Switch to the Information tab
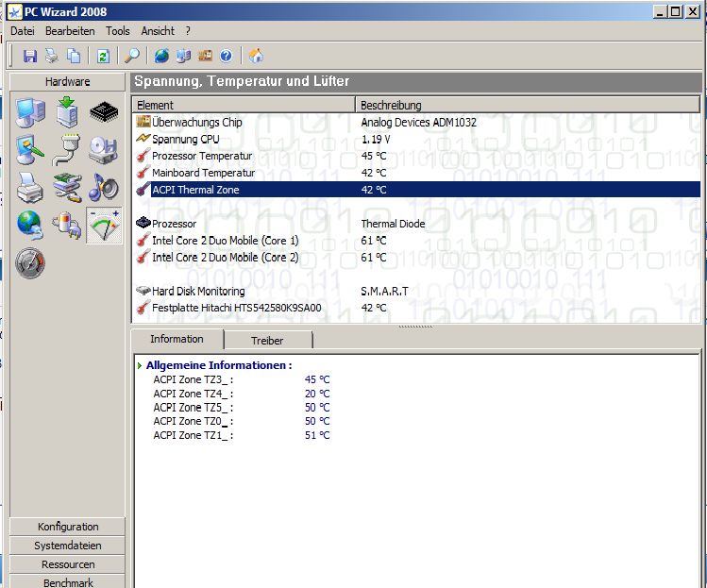The image size is (707, 588). (177, 339)
